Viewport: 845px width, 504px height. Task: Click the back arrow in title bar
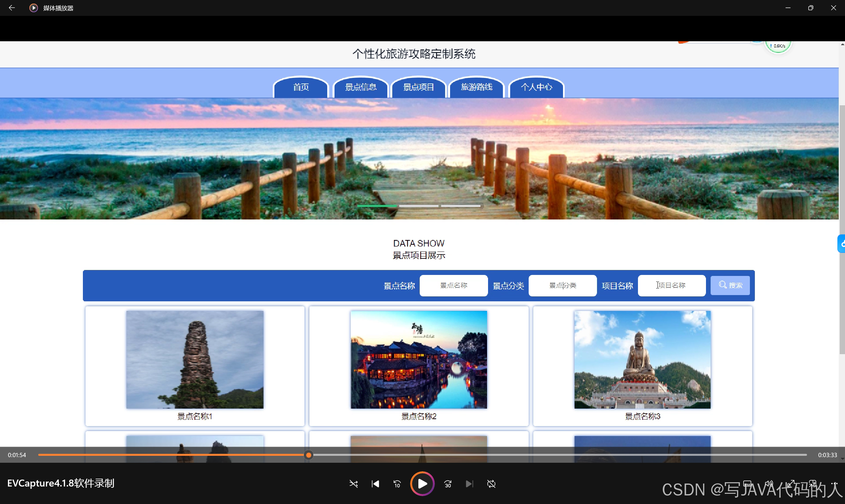click(12, 8)
